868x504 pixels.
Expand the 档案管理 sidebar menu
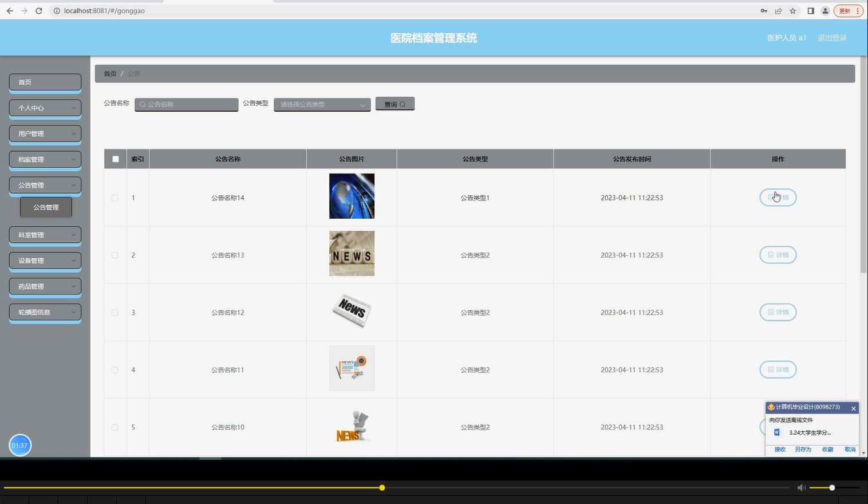(45, 159)
